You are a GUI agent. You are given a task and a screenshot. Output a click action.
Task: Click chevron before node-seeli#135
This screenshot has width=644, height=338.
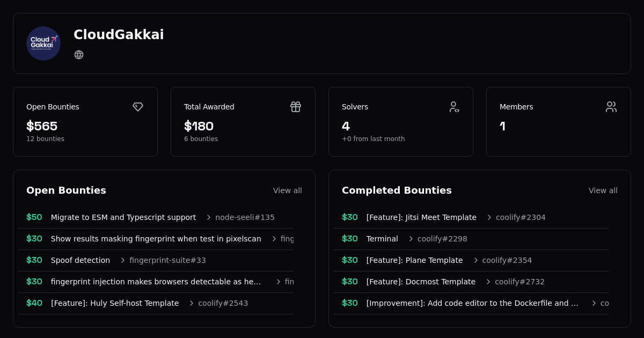coord(209,217)
